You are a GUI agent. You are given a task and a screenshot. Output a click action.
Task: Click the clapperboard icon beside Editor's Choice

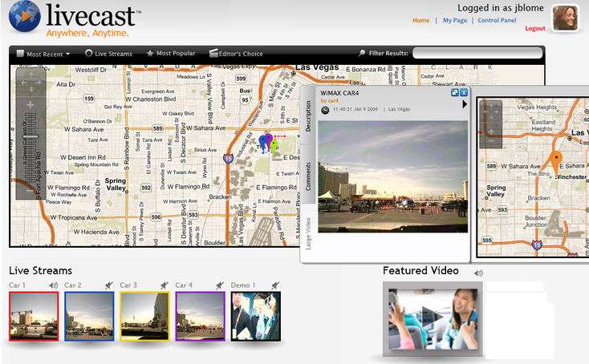click(213, 53)
